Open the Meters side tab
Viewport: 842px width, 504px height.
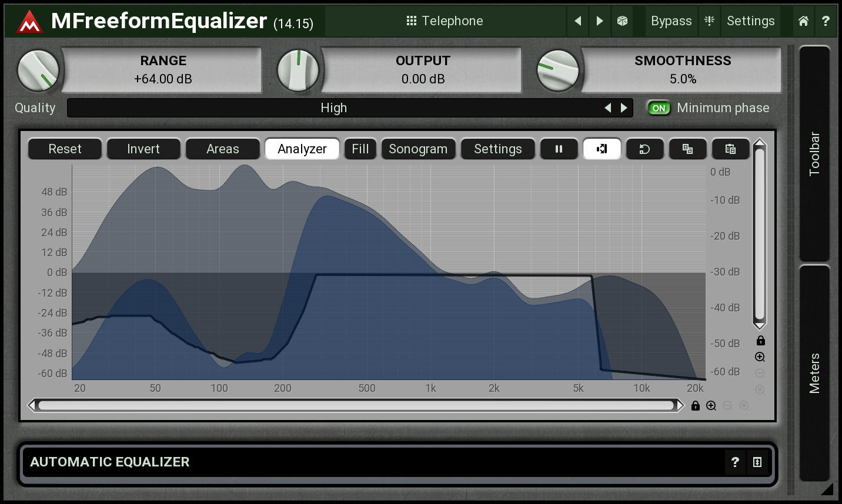(x=814, y=373)
